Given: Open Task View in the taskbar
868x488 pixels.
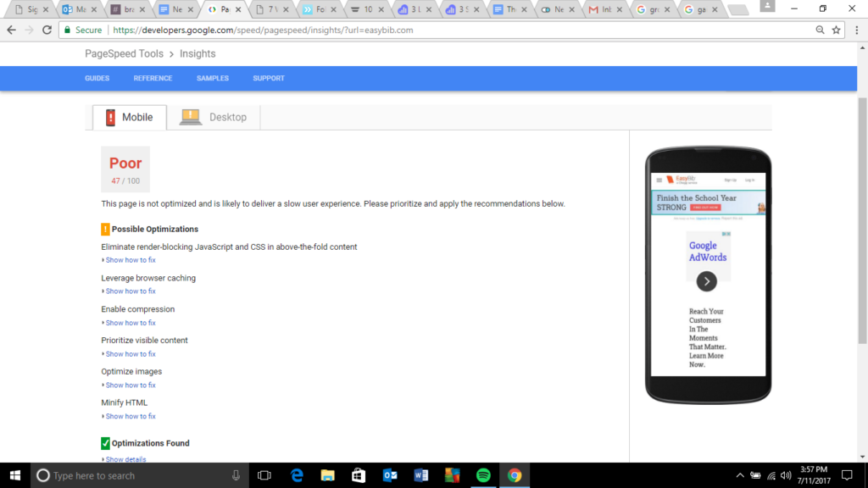Looking at the screenshot, I should click(x=264, y=475).
